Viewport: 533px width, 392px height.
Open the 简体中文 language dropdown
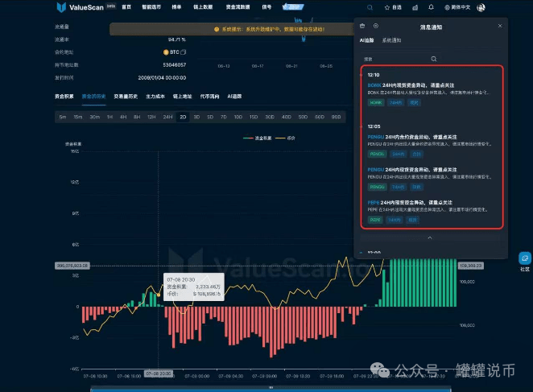(x=457, y=7)
